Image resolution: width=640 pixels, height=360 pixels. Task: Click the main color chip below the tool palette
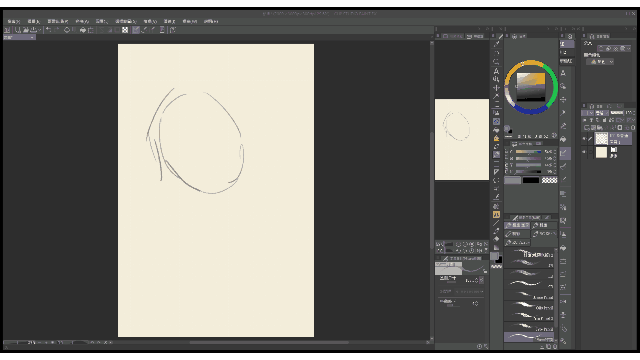click(x=494, y=256)
